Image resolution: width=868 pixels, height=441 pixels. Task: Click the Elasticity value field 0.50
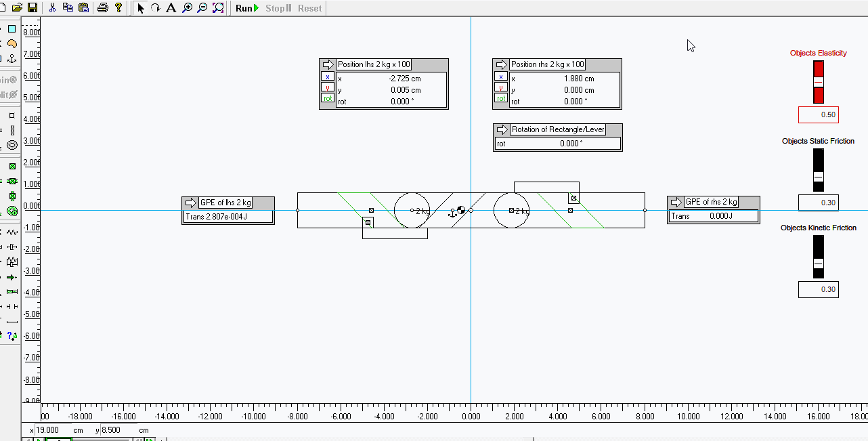coord(819,114)
